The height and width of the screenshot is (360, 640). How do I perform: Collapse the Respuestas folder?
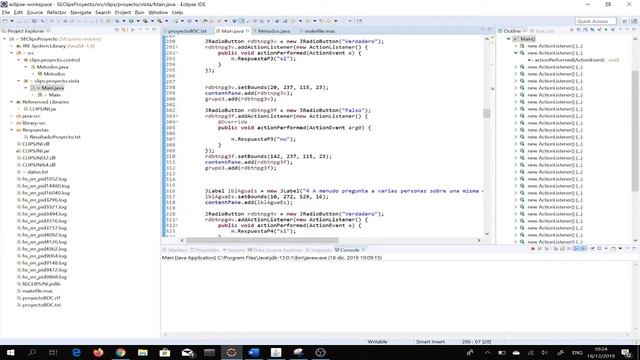[11, 130]
